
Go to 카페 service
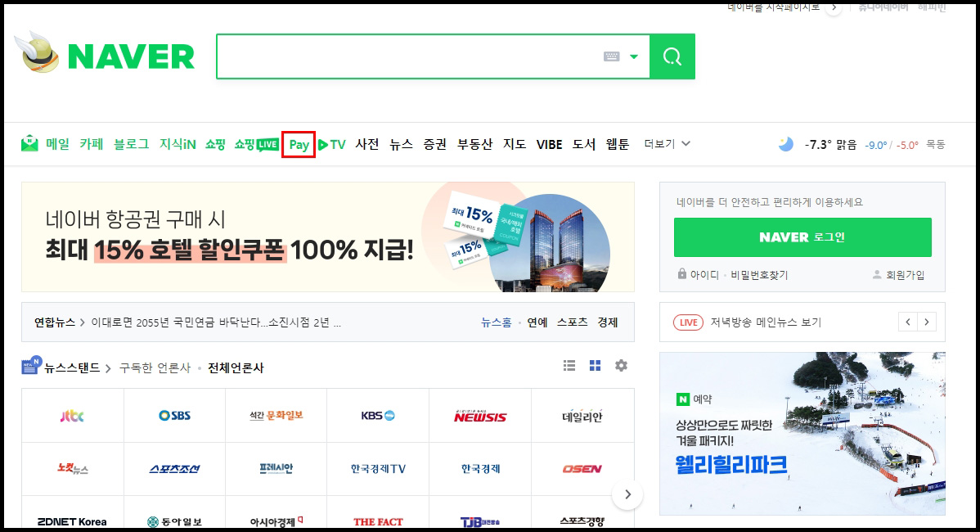point(92,144)
